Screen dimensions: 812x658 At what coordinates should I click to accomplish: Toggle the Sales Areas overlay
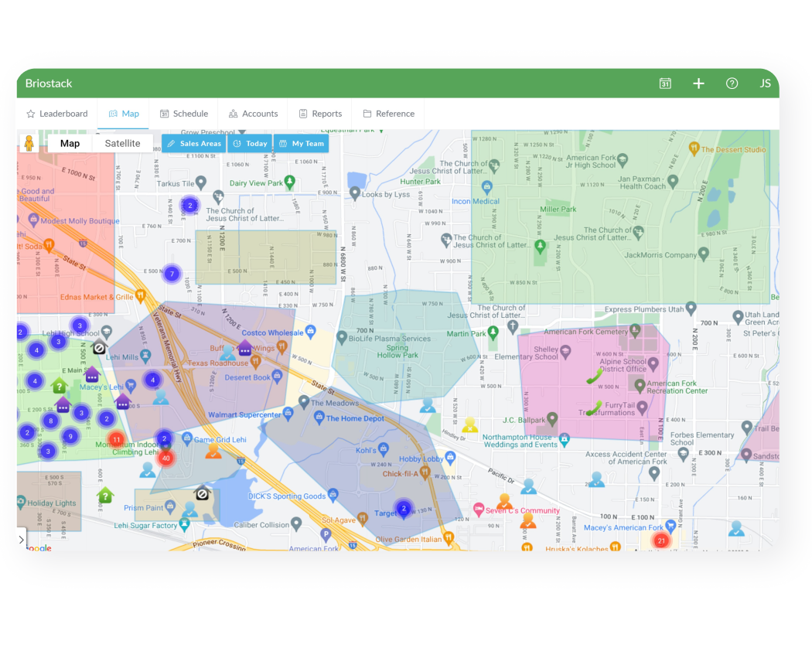(194, 143)
